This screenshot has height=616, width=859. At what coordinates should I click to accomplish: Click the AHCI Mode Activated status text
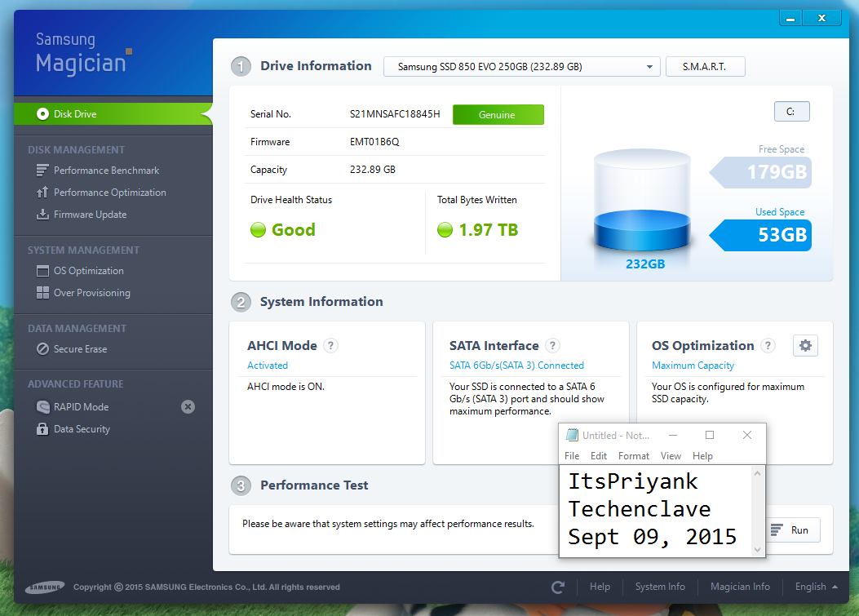pyautogui.click(x=268, y=366)
